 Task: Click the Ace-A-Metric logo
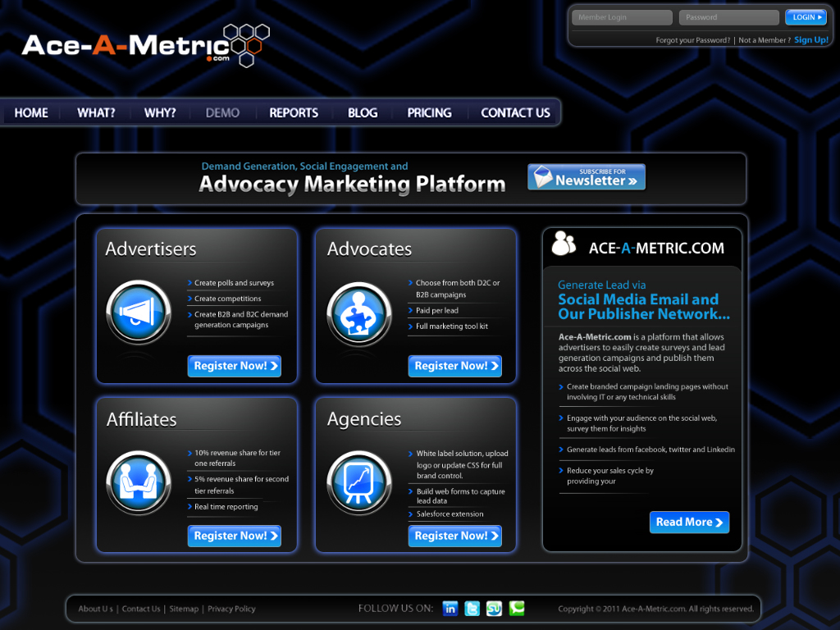click(146, 46)
